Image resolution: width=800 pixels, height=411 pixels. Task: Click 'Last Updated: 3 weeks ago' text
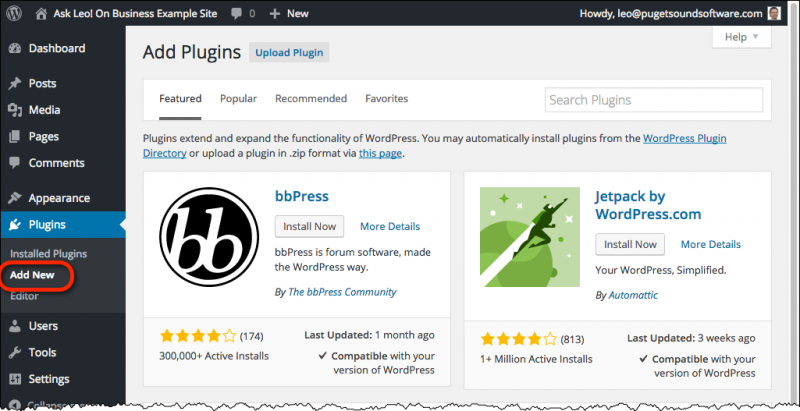(691, 338)
